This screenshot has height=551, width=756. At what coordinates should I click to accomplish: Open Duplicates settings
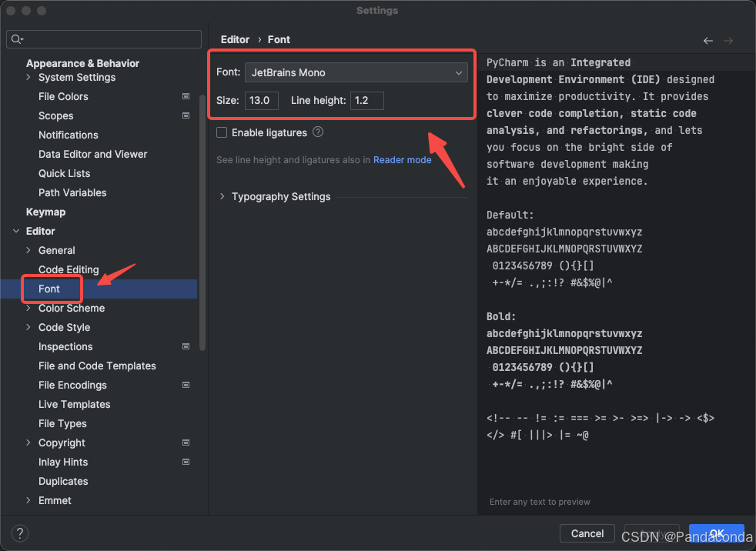click(x=63, y=481)
